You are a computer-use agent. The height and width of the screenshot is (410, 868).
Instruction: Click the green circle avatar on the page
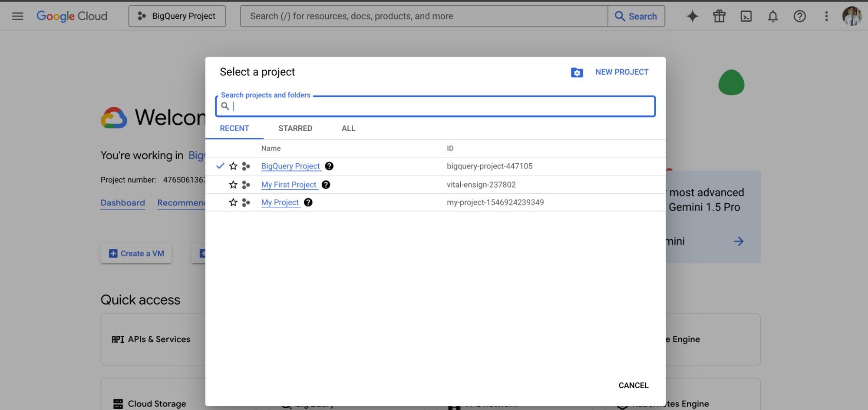tap(731, 83)
